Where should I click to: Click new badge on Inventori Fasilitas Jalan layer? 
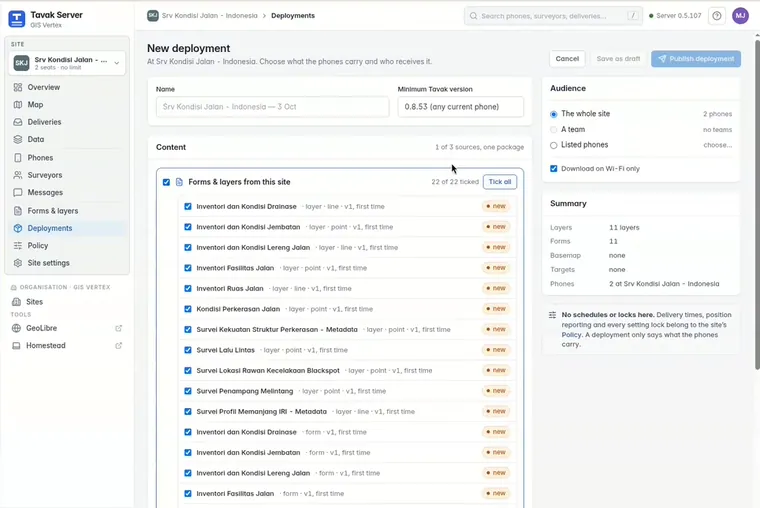click(x=496, y=268)
